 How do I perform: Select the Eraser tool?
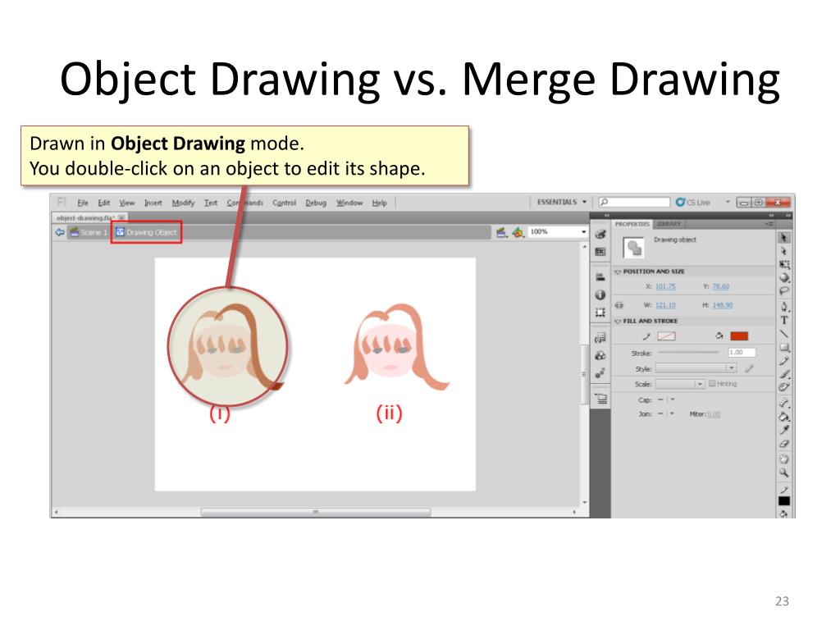(x=783, y=444)
